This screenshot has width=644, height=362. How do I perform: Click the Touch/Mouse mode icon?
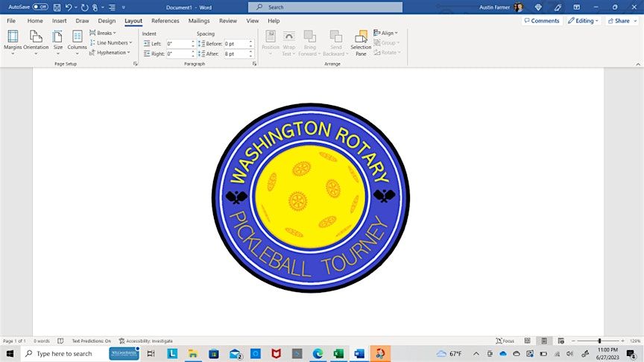[x=95, y=7]
